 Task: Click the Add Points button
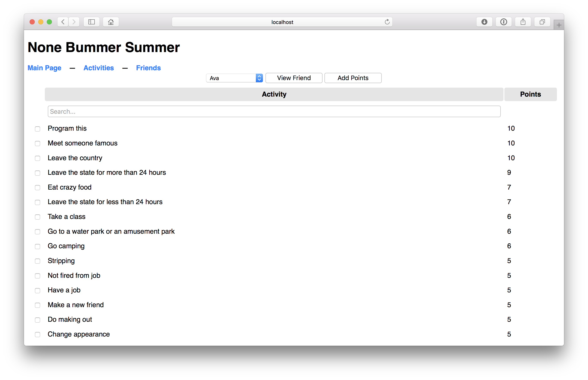click(353, 78)
